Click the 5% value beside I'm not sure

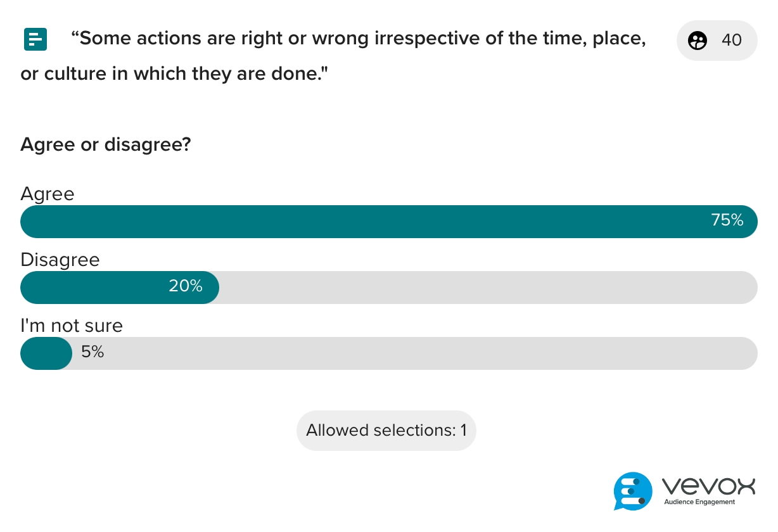92,352
